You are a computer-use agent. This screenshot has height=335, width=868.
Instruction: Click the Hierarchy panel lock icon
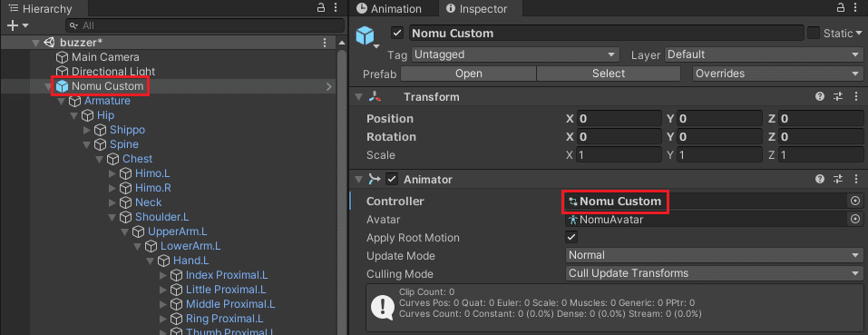320,7
